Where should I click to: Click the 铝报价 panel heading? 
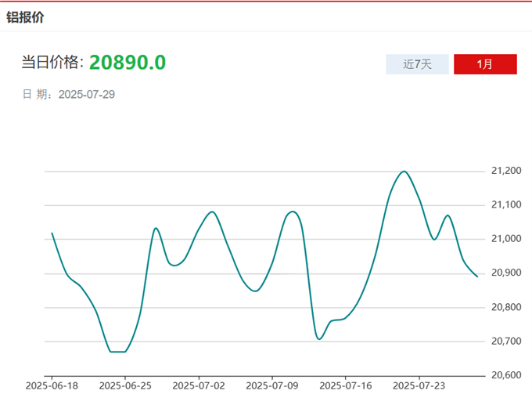point(25,16)
